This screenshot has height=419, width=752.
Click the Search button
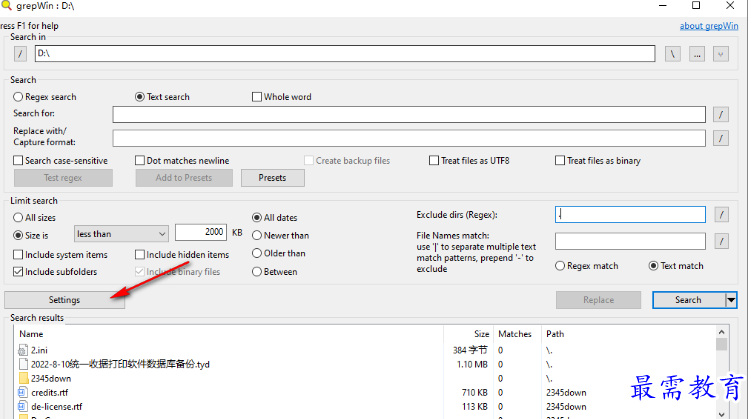pyautogui.click(x=689, y=300)
